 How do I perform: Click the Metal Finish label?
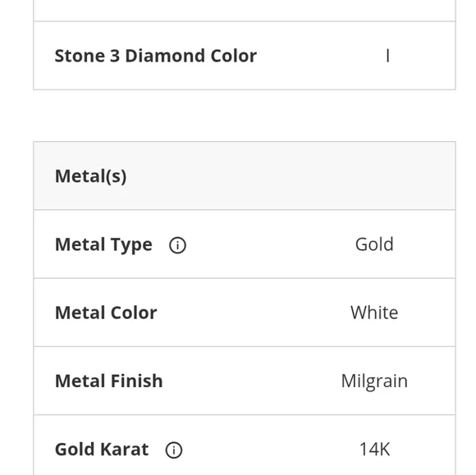108,381
